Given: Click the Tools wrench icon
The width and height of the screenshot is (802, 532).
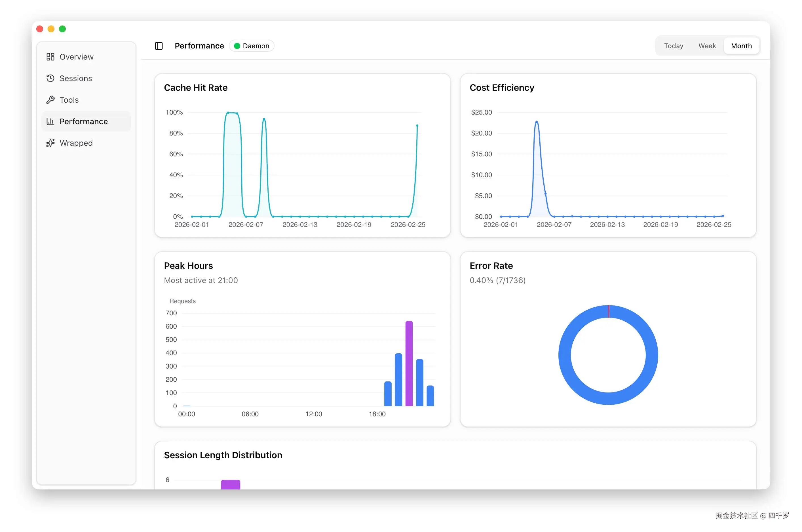Looking at the screenshot, I should tap(50, 100).
